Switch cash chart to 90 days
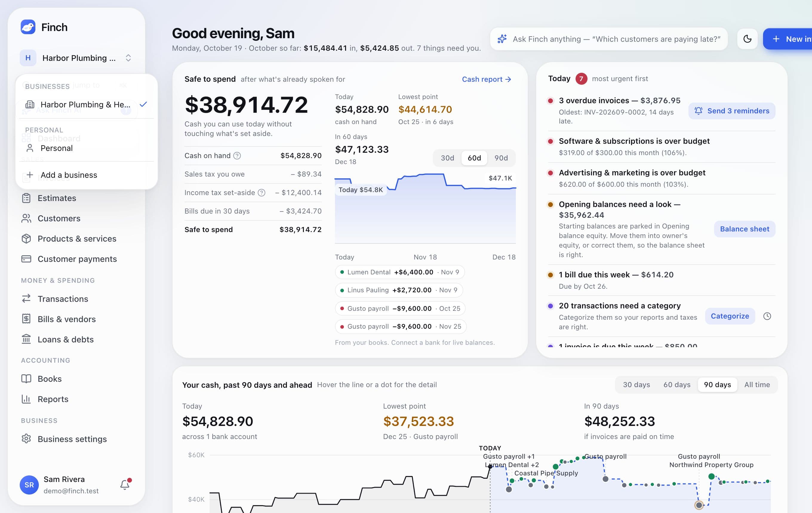 [x=717, y=385]
